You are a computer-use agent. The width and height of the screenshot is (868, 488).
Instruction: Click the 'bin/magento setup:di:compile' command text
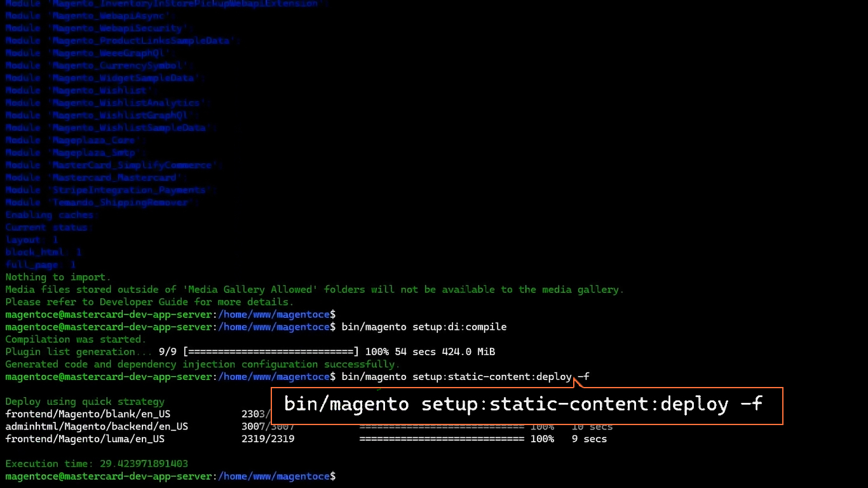[424, 327]
